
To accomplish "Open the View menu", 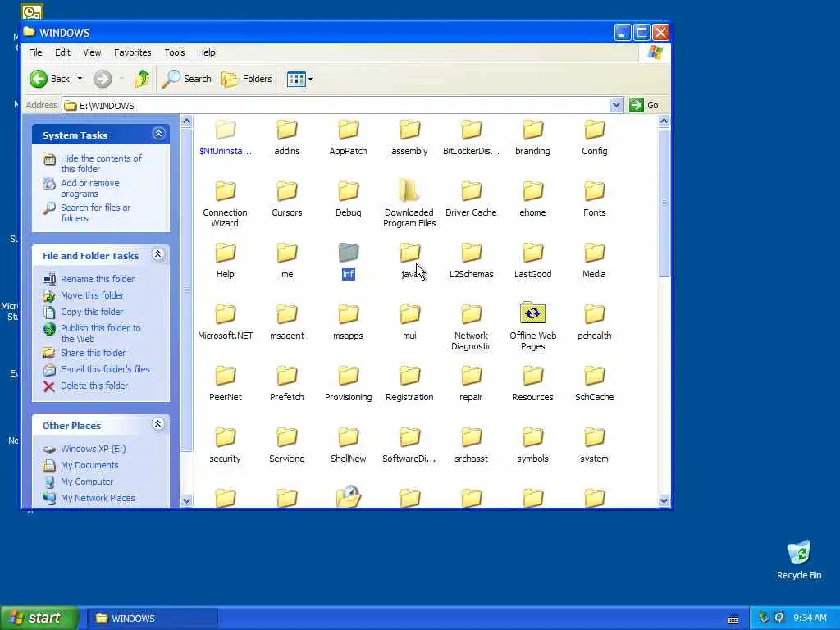I will 92,52.
